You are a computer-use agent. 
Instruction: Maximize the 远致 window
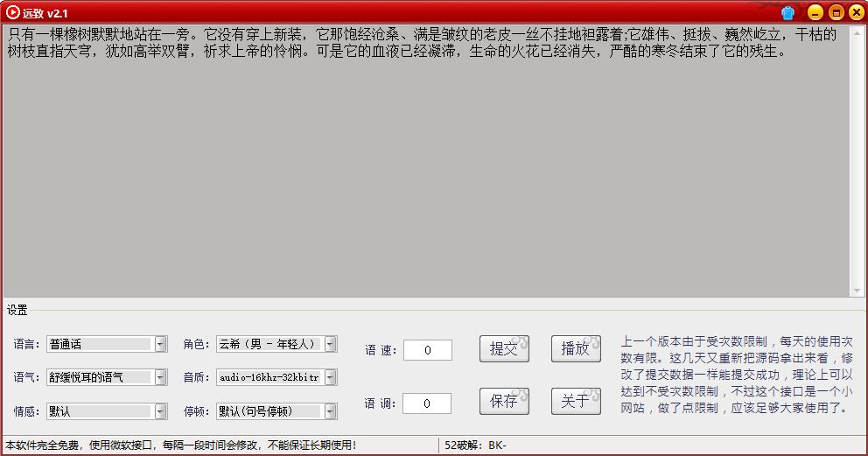click(835, 12)
